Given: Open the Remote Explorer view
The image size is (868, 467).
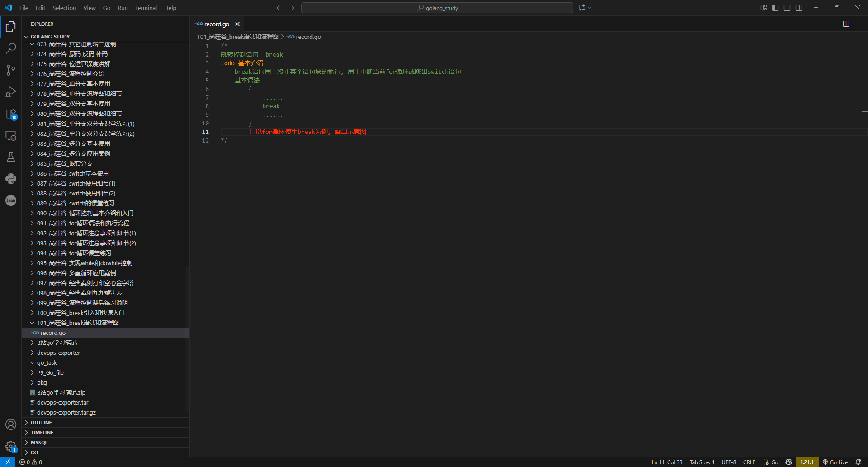Looking at the screenshot, I should (11, 135).
